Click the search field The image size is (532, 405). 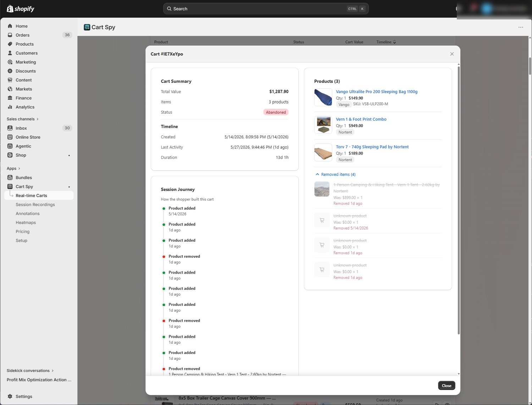(266, 9)
